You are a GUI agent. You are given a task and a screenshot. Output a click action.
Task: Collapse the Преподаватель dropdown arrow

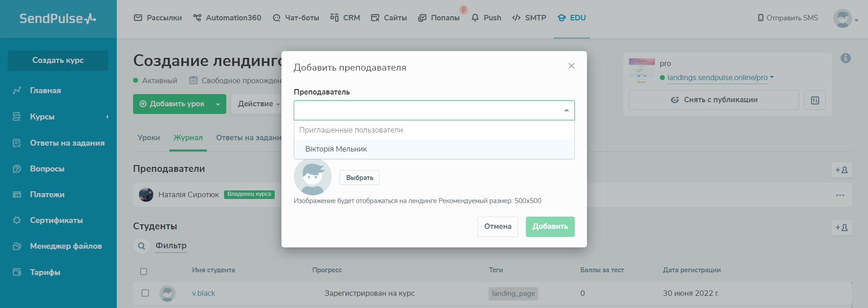pyautogui.click(x=566, y=110)
